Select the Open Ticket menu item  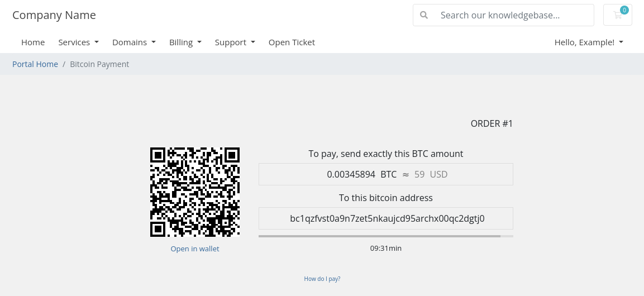292,42
